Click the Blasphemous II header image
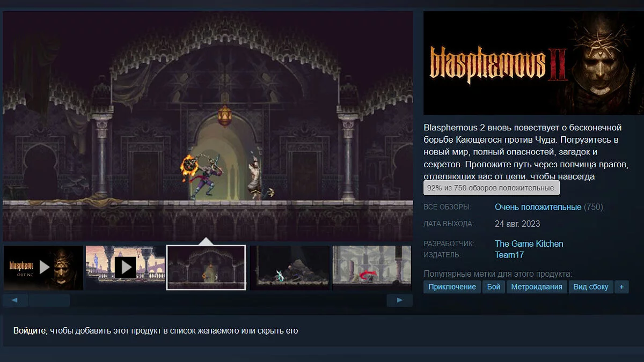The height and width of the screenshot is (362, 644). pyautogui.click(x=533, y=63)
